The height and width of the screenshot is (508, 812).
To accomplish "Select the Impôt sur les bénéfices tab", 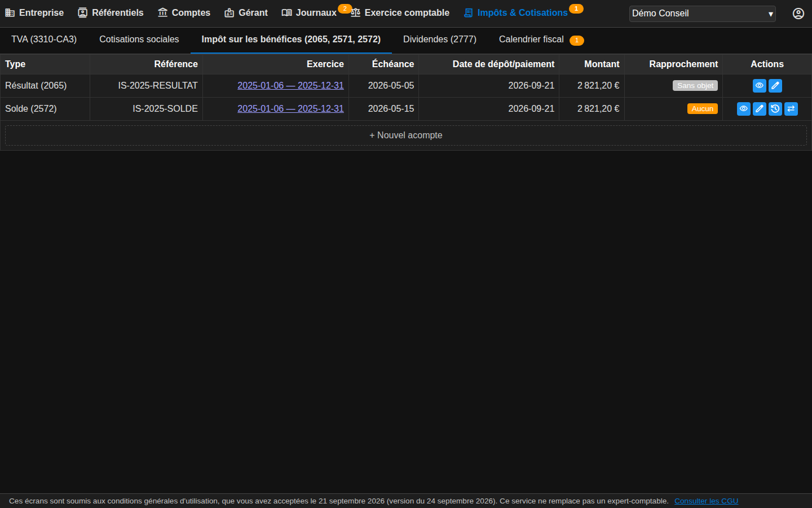I will [291, 40].
